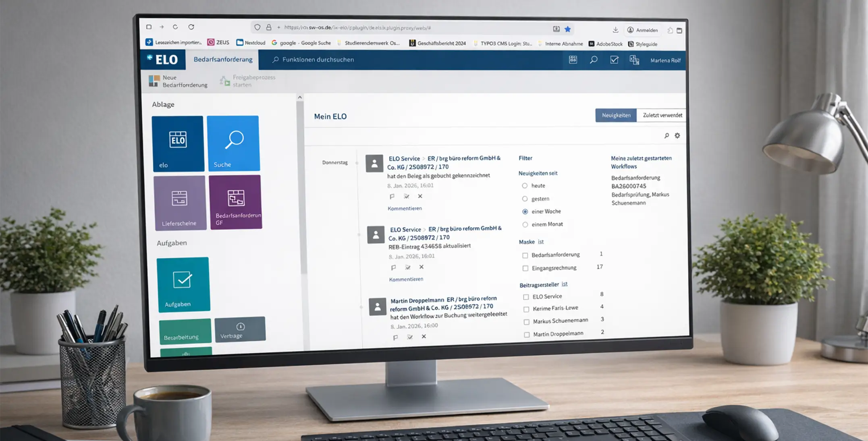Open the ZEUS bookmark
This screenshot has height=441, width=868.
218,42
